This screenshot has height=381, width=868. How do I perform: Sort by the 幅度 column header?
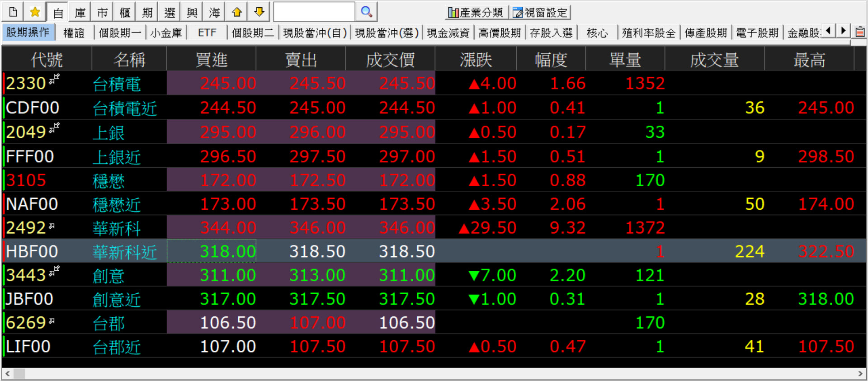pos(551,60)
